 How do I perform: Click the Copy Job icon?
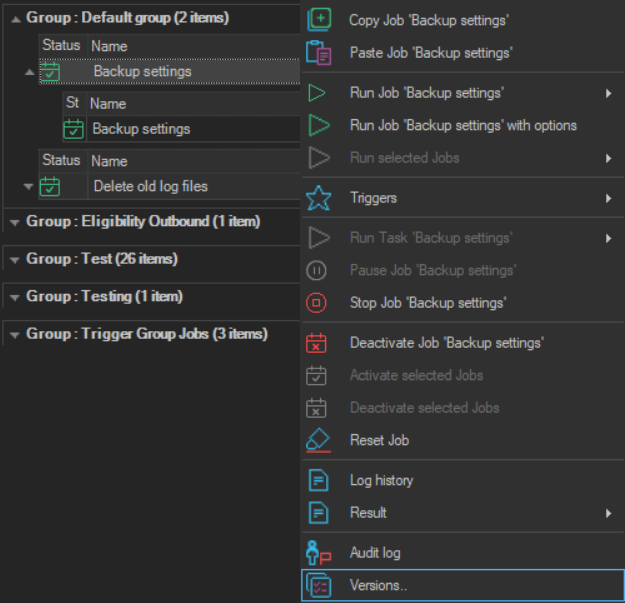(318, 19)
